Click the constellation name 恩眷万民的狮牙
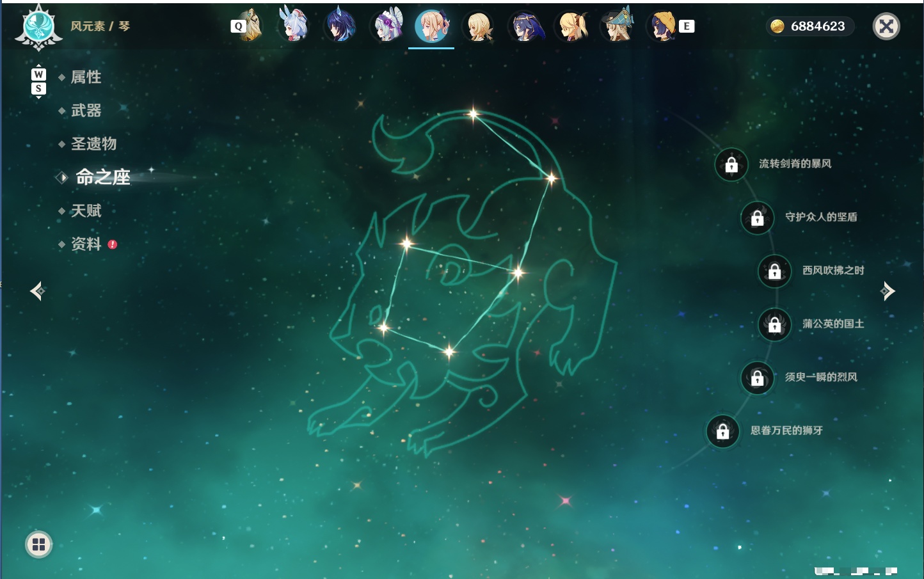The height and width of the screenshot is (579, 924). point(786,431)
